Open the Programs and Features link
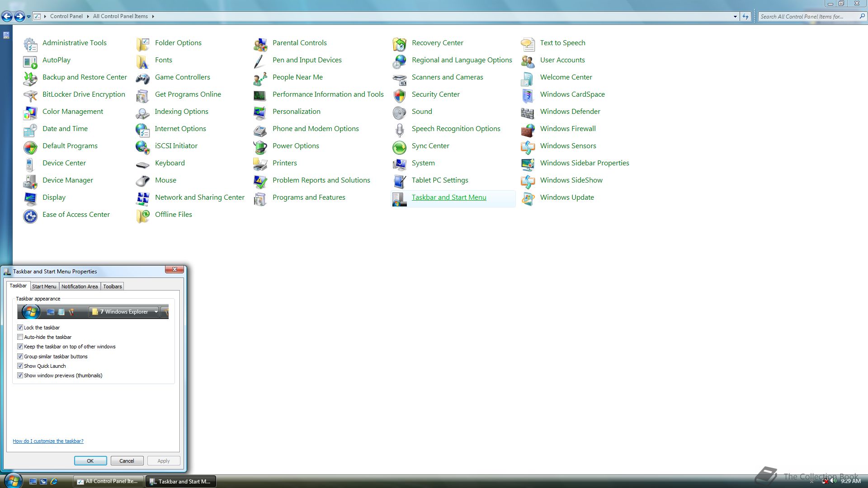The width and height of the screenshot is (868, 488). click(309, 197)
